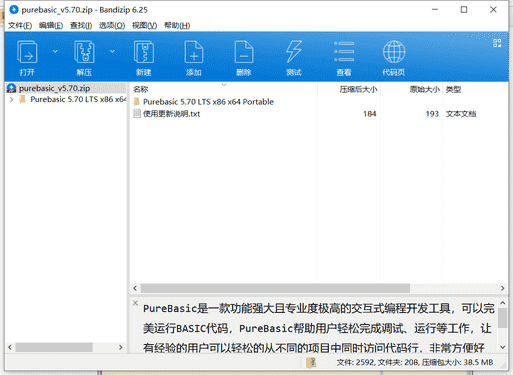The image size is (513, 375).
Task: Click the comment pane vertical scrollbar thumb
Action: coord(503,318)
